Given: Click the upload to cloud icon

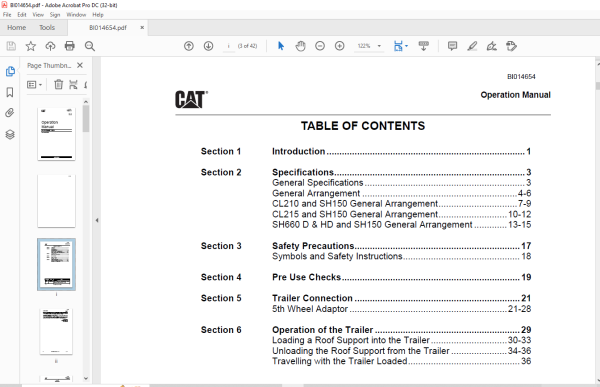Looking at the screenshot, I should [x=50, y=46].
